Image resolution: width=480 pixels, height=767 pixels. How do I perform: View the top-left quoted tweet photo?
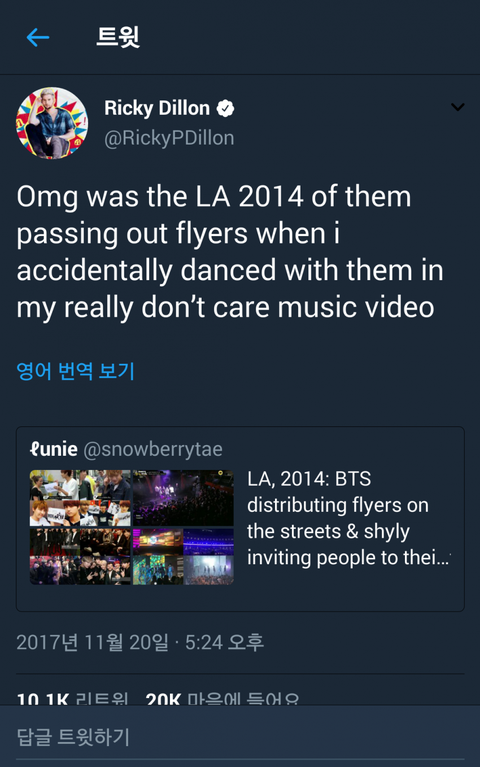pyautogui.click(x=80, y=498)
